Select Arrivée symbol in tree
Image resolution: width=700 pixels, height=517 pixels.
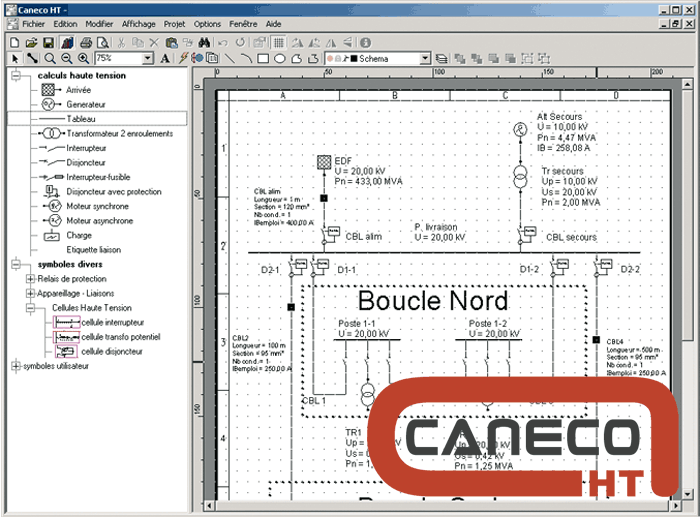coord(66,90)
